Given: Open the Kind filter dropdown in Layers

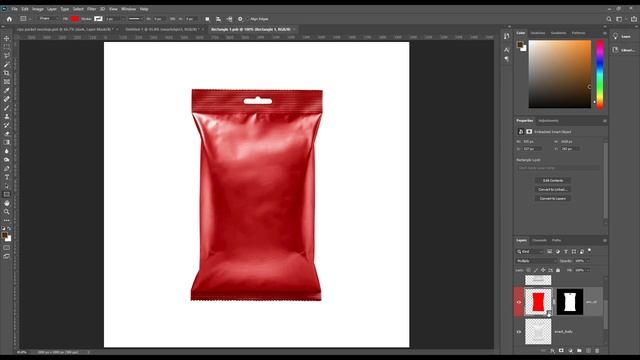Looking at the screenshot, I should coord(530,251).
